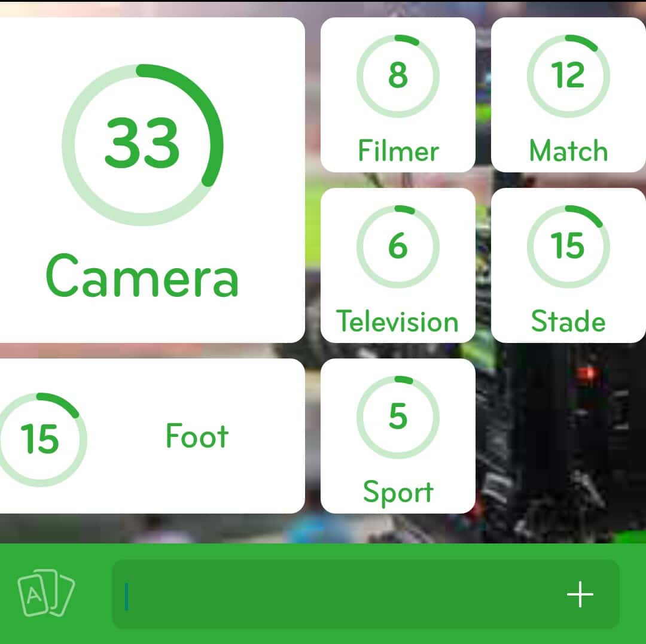Select the Match answer tile

tap(569, 95)
